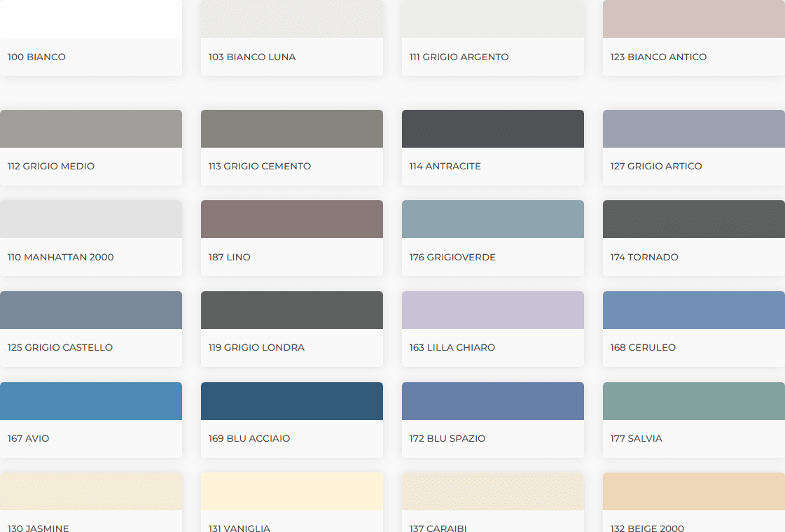The width and height of the screenshot is (785, 532).
Task: Click the 110 Manhattan 2000 label
Action: point(61,257)
